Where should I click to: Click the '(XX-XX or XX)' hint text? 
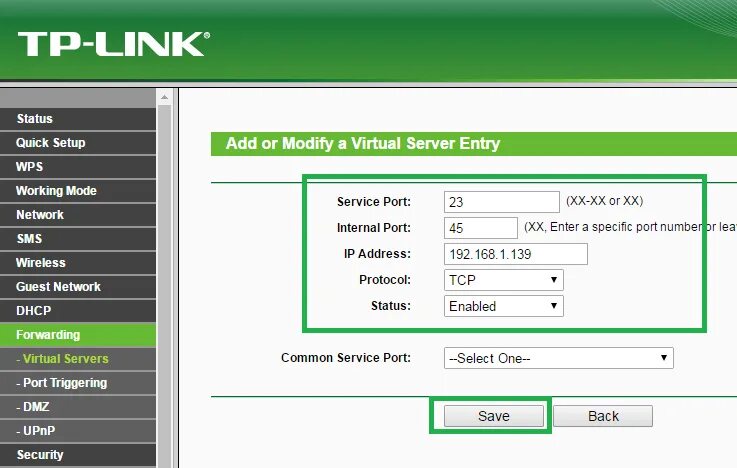pos(604,201)
